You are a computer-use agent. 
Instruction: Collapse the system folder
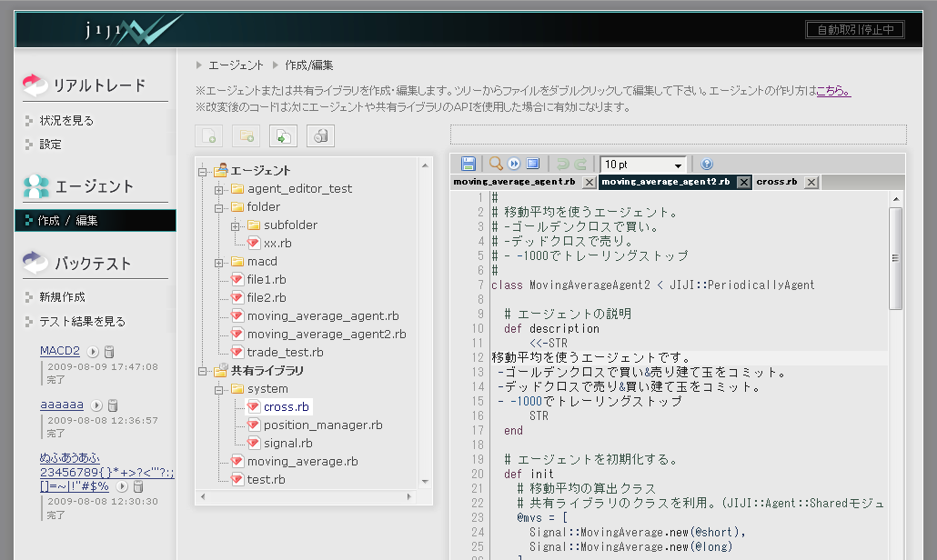click(218, 390)
